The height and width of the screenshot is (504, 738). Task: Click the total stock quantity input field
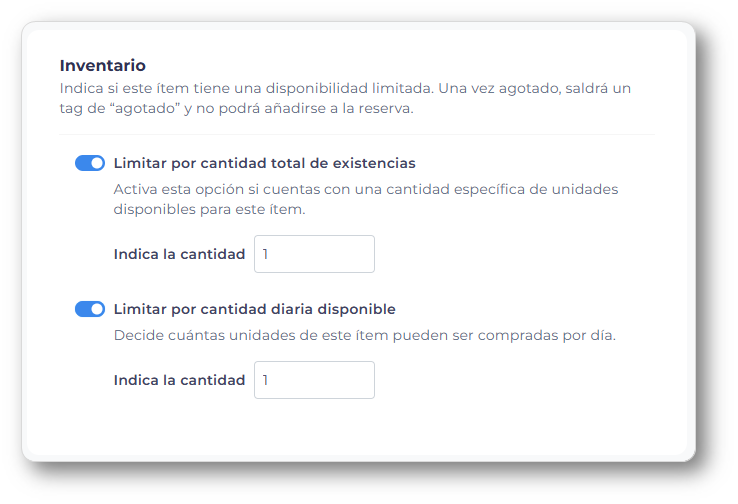pos(314,254)
